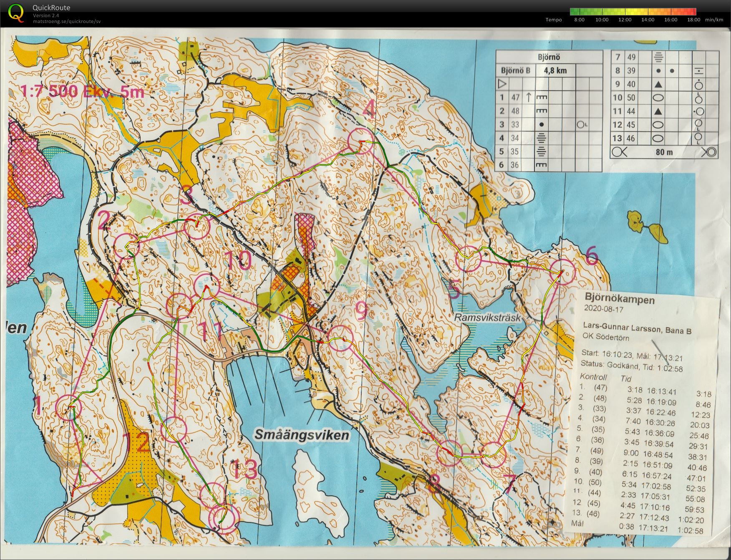Click total time 1:02:58 in last slip row
731x560 pixels.
[691, 531]
